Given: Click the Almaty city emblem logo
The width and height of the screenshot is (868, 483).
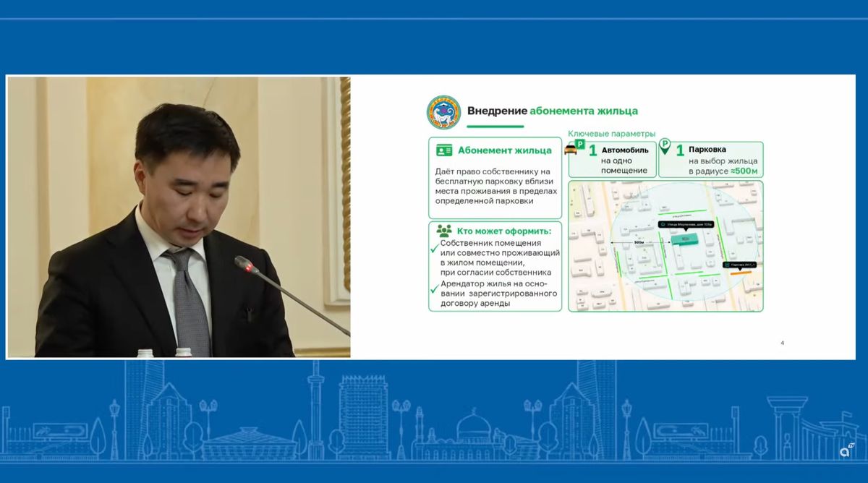Looking at the screenshot, I should (443, 112).
